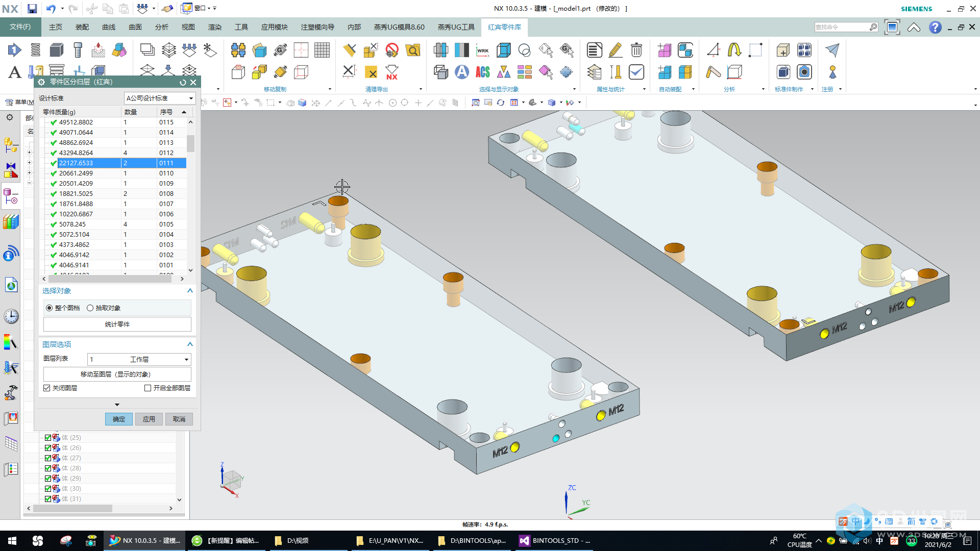Uncheck the 体 (31) item checkbox
This screenshot has height=551, width=980.
48,499
